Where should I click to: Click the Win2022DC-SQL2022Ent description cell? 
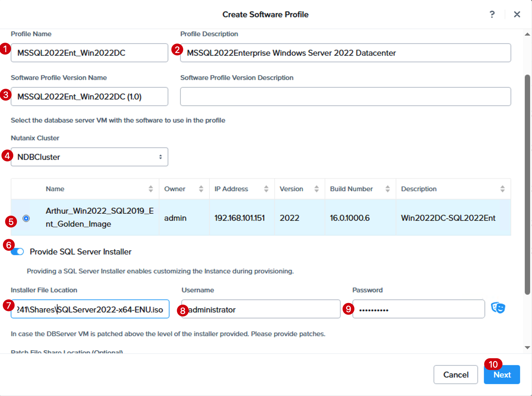453,218
